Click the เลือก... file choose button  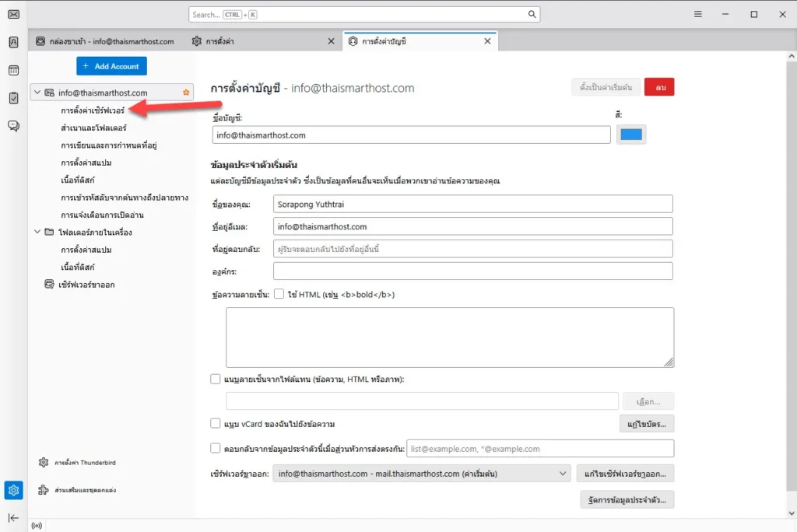point(648,401)
